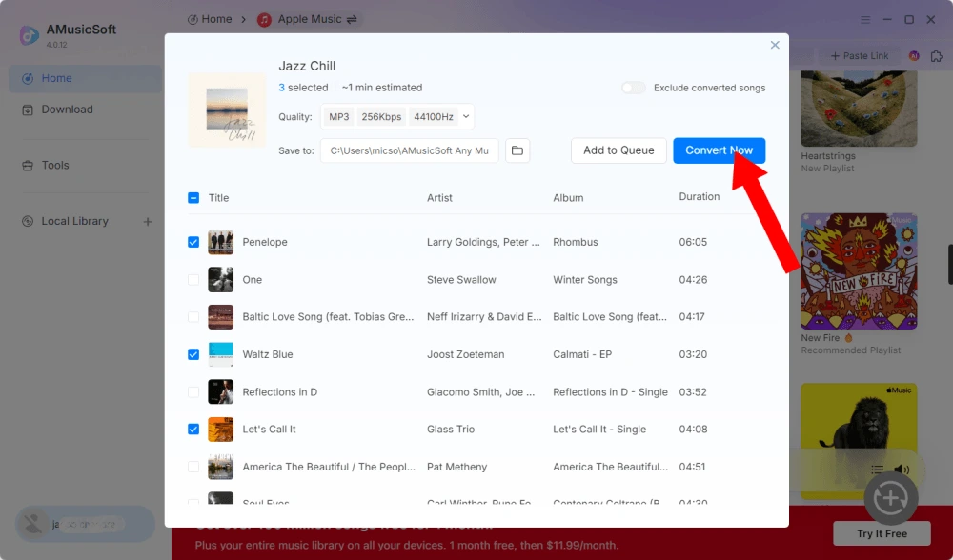953x560 pixels.
Task: Uncheck the Penelope song checkbox
Action: 193,242
